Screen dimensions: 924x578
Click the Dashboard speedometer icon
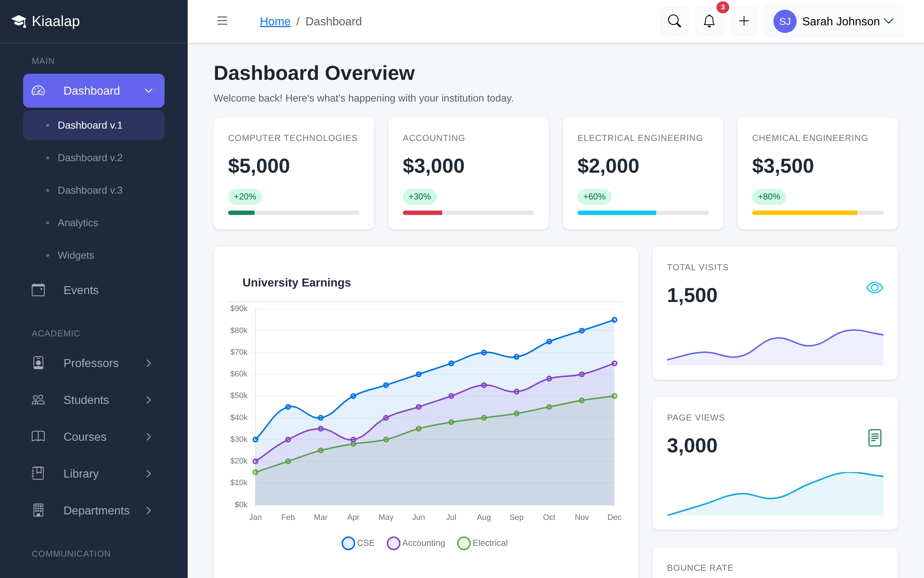tap(38, 91)
